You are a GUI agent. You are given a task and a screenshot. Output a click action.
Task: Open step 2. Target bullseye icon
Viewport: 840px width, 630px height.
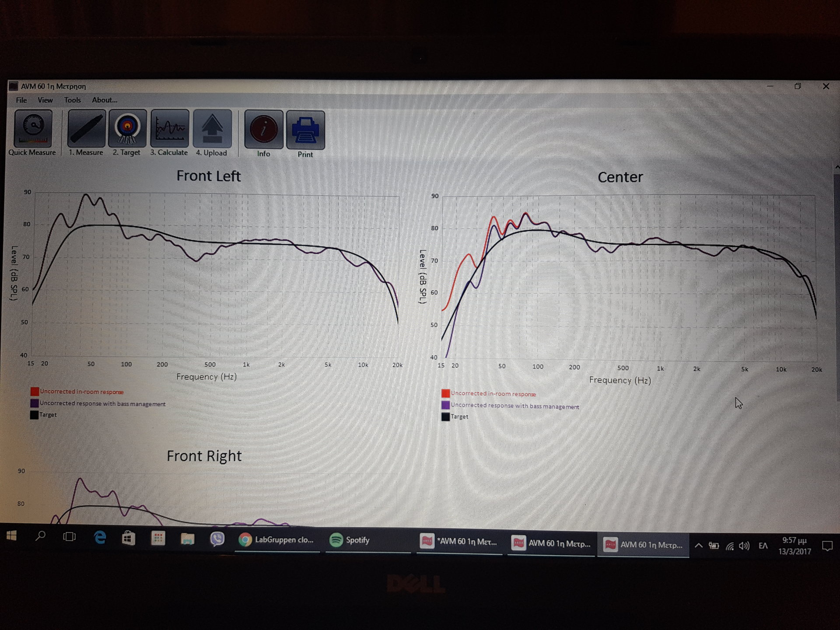pos(127,128)
